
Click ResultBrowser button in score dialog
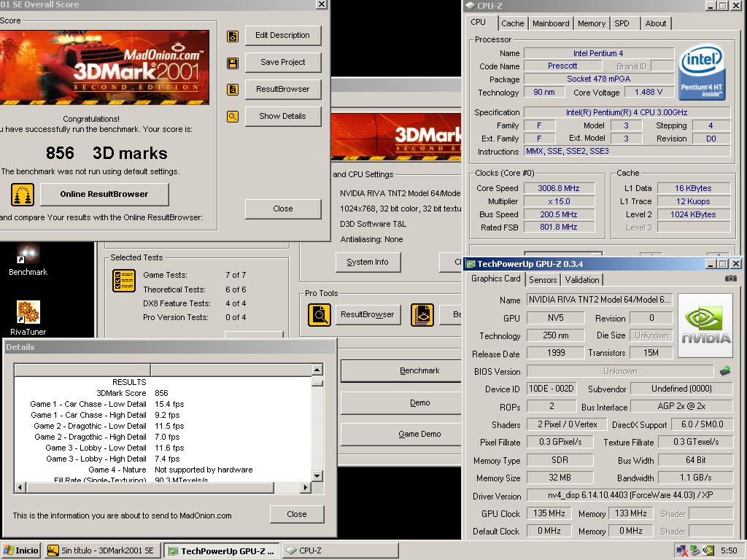point(282,89)
